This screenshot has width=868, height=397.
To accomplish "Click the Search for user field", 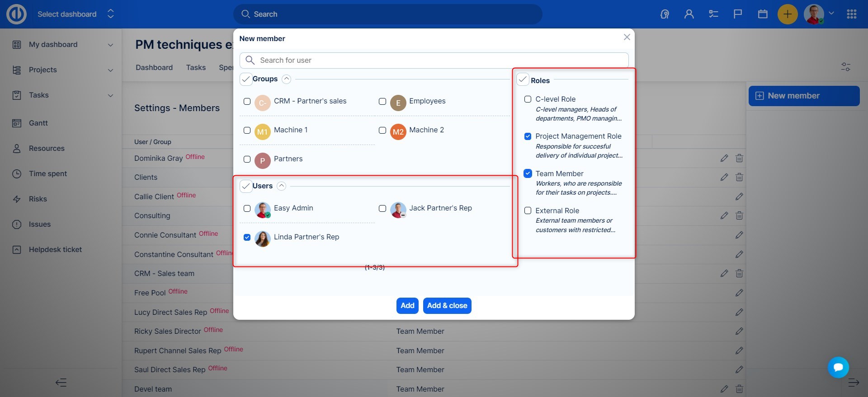I will click(434, 60).
